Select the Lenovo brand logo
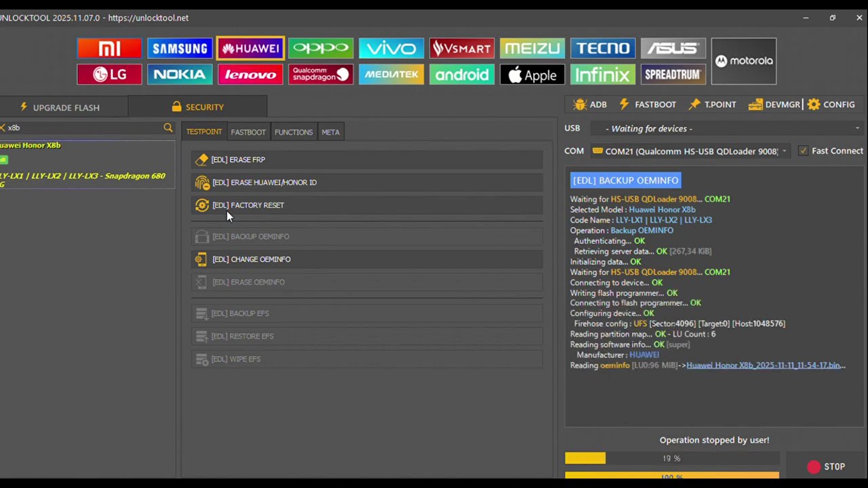The image size is (868, 488). (x=250, y=75)
